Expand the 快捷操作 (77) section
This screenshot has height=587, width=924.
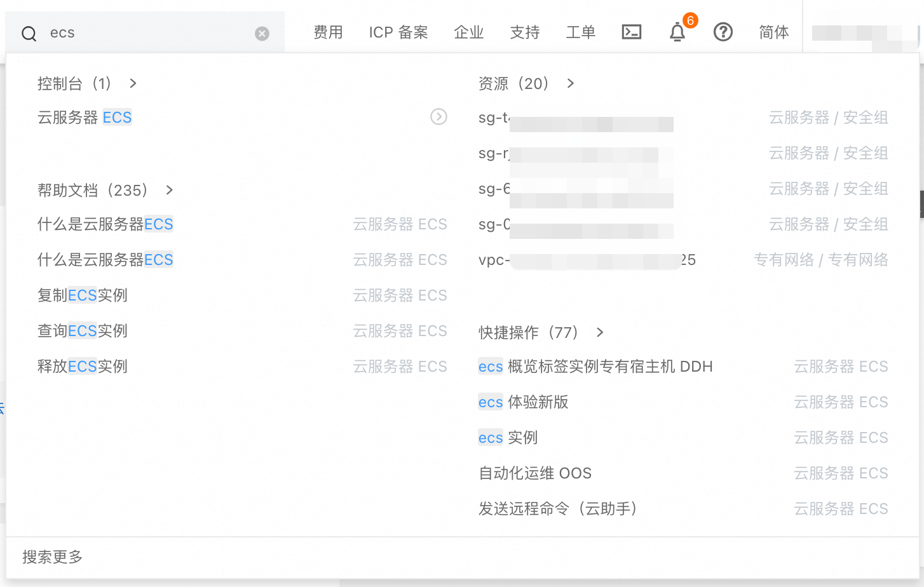pyautogui.click(x=541, y=332)
